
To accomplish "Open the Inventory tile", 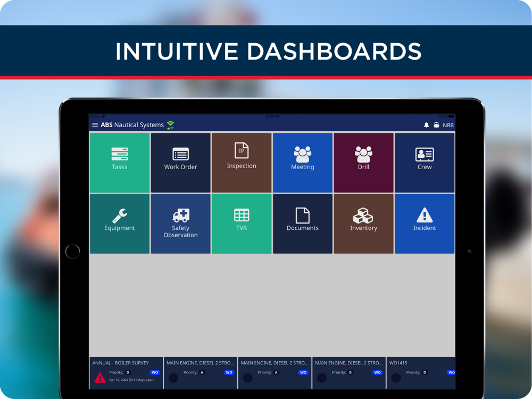I will [364, 223].
